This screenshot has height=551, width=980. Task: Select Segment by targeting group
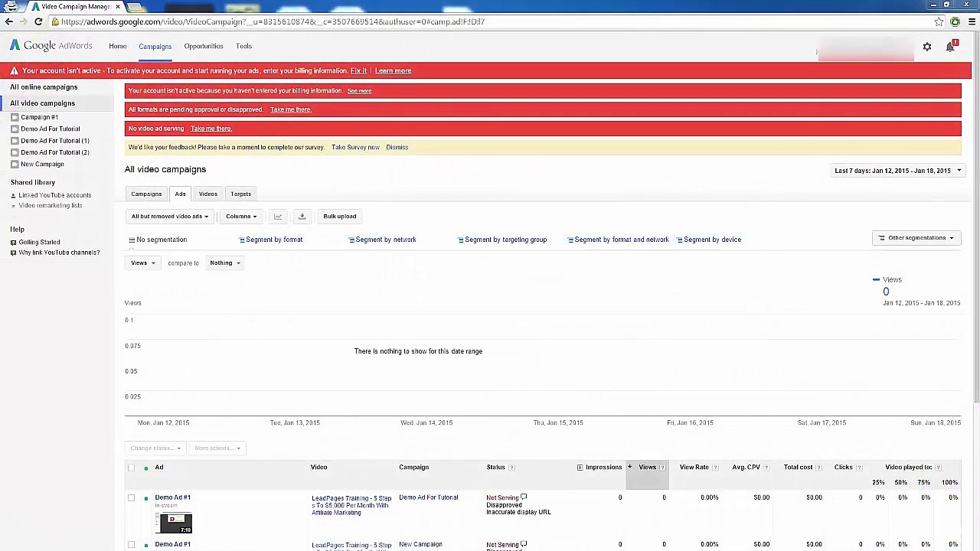coord(502,240)
